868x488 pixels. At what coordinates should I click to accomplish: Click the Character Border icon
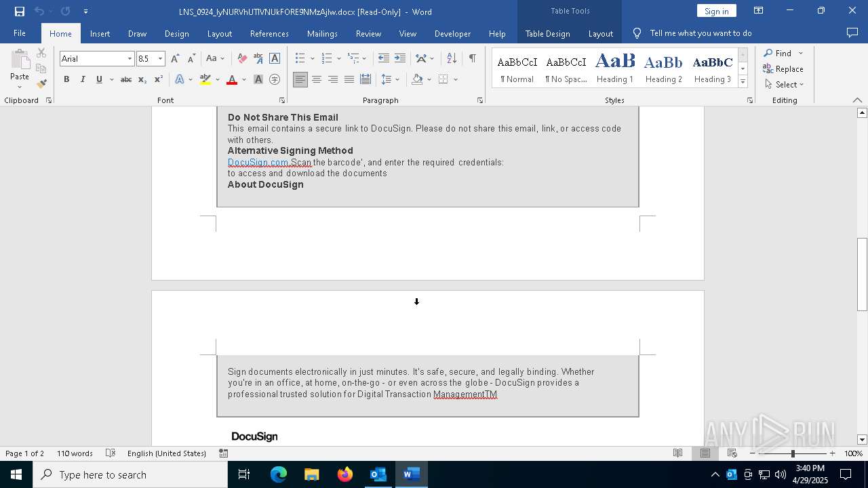pyautogui.click(x=275, y=59)
